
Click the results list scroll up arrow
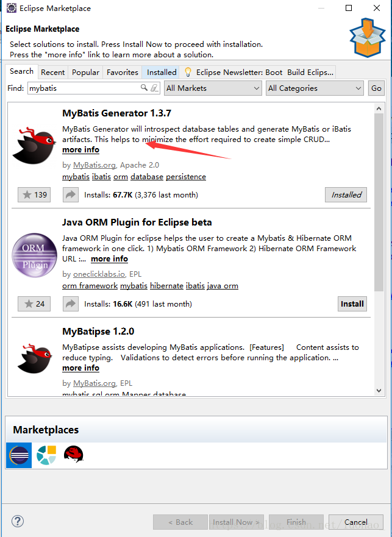[x=379, y=108]
